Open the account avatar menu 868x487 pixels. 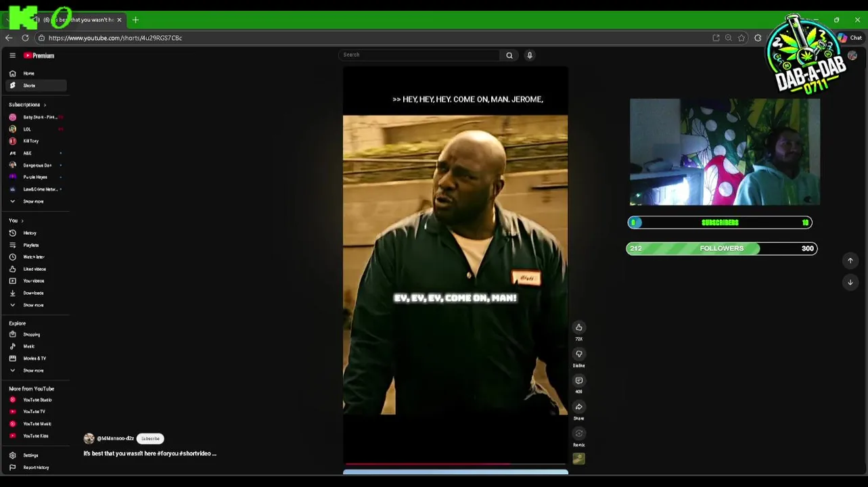(x=852, y=56)
